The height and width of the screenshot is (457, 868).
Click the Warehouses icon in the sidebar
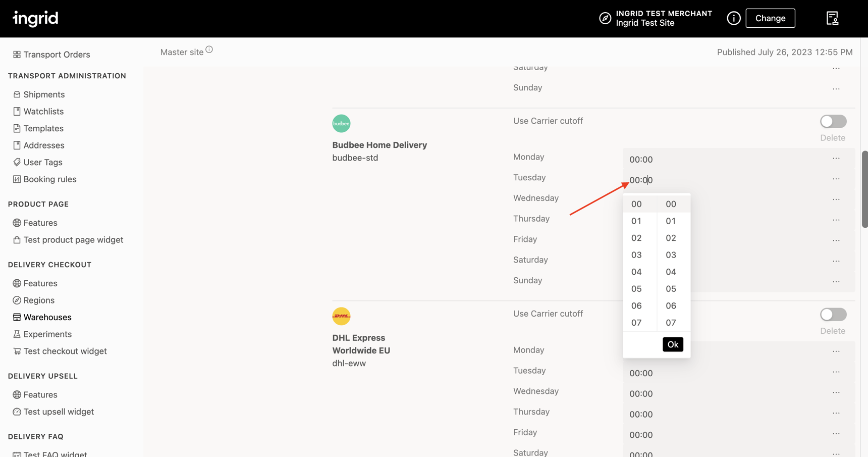click(x=17, y=317)
